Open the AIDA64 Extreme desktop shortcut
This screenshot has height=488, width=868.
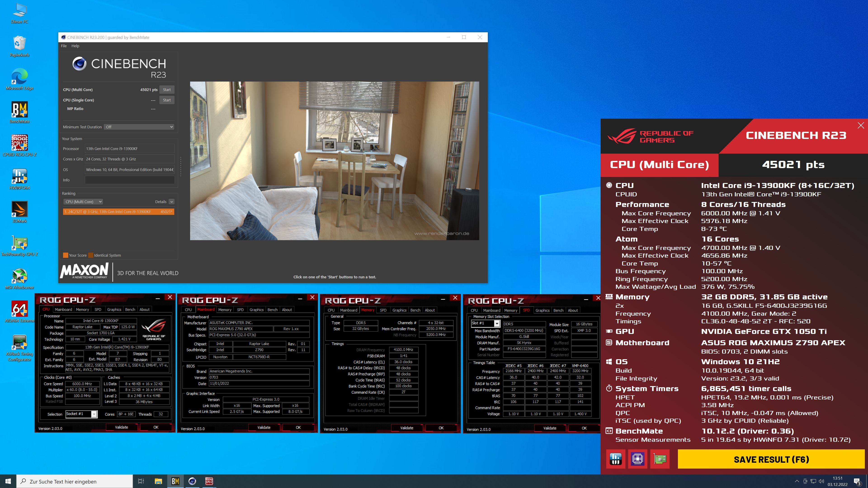(x=19, y=312)
